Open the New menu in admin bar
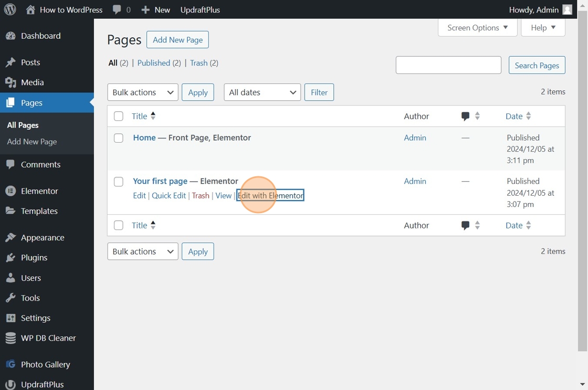Image resolution: width=588 pixels, height=390 pixels. (x=155, y=10)
